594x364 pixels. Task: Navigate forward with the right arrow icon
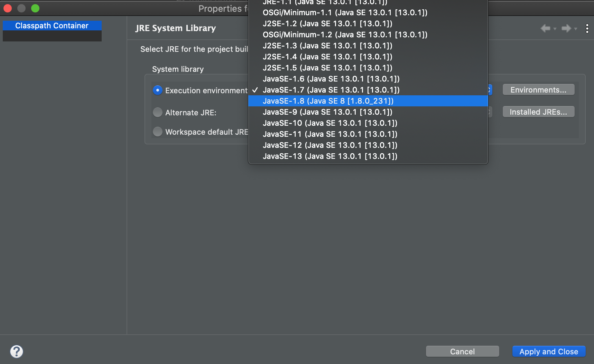(566, 28)
